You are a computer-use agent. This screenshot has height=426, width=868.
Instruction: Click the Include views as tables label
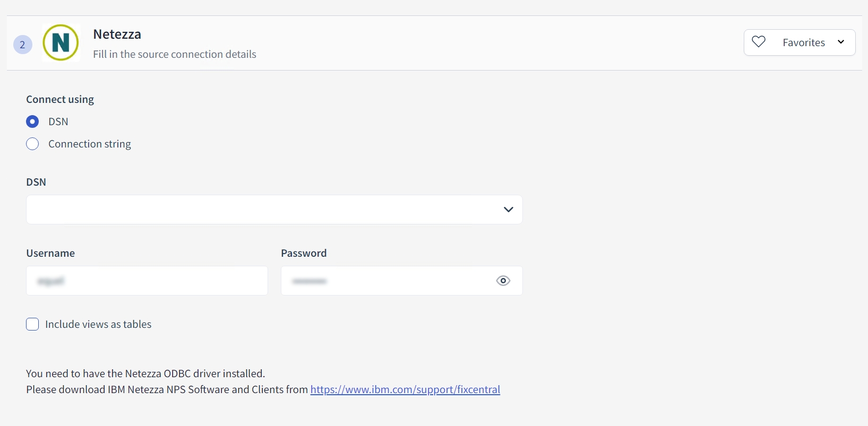tap(98, 324)
